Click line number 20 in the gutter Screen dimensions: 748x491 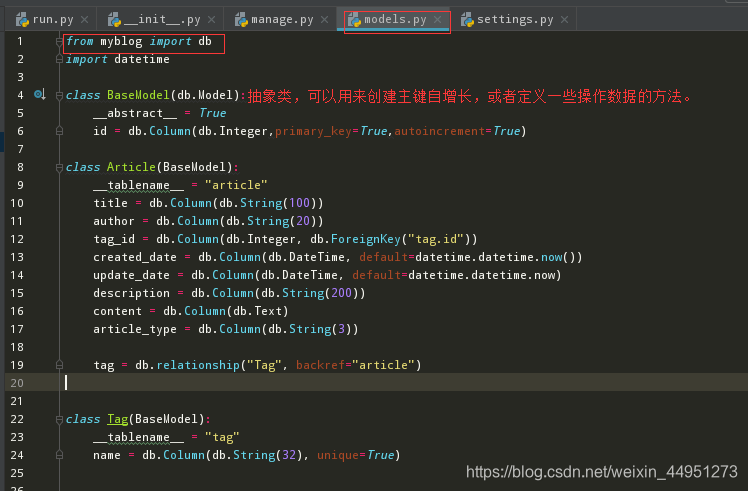17,383
